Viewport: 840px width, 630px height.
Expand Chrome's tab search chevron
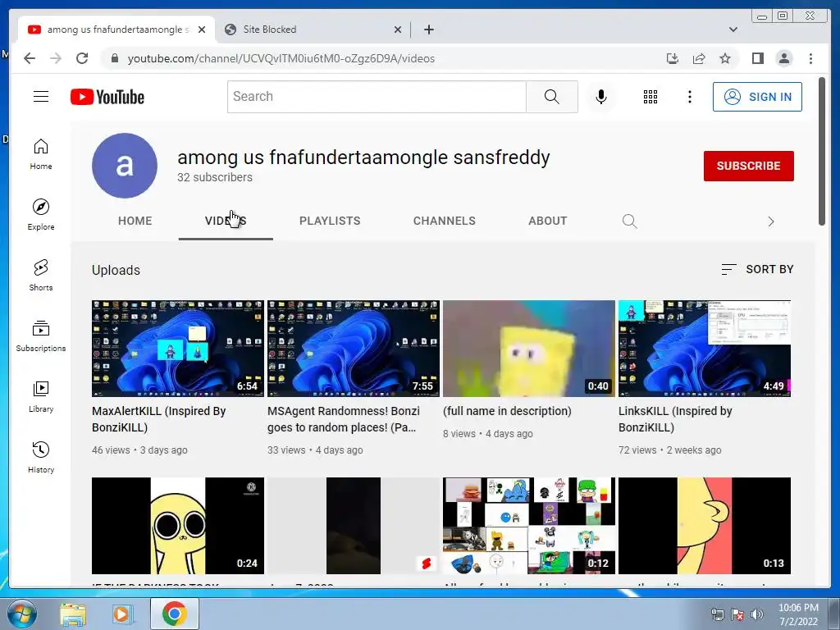(x=733, y=30)
